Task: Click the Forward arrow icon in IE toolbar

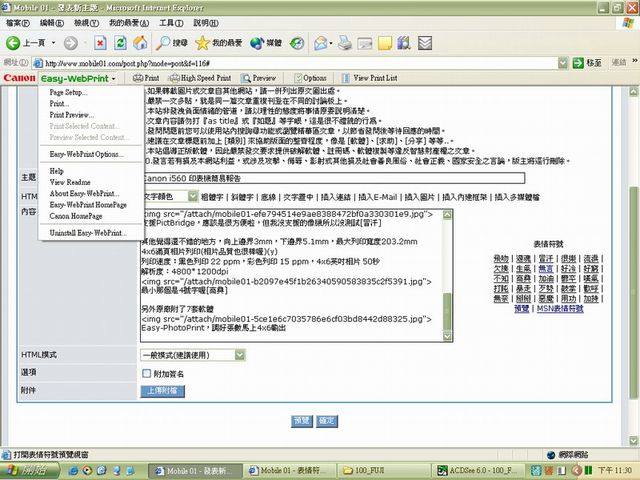Action: [x=71, y=43]
